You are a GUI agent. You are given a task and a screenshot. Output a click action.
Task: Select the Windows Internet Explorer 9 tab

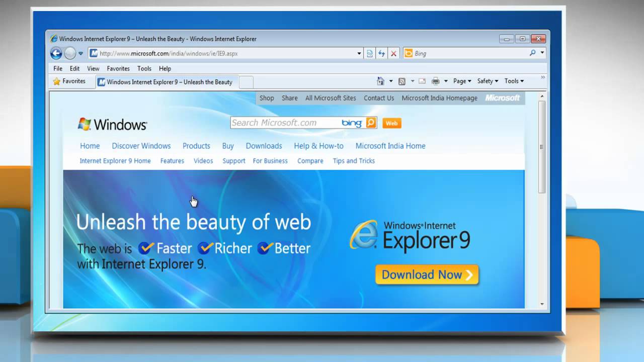166,82
